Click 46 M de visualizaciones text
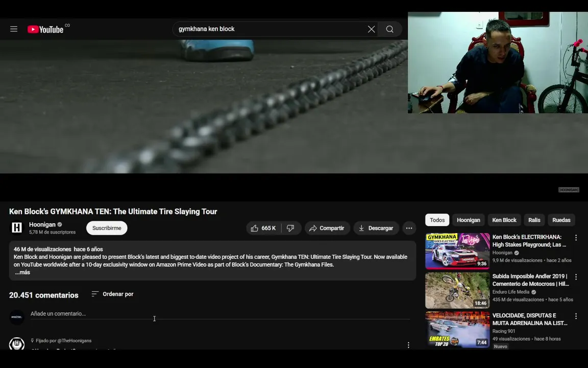The image size is (588, 368). pyautogui.click(x=42, y=249)
